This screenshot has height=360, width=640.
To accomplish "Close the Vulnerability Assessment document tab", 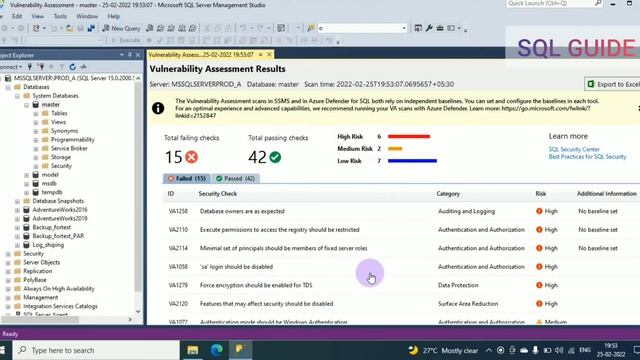I will tap(269, 55).
